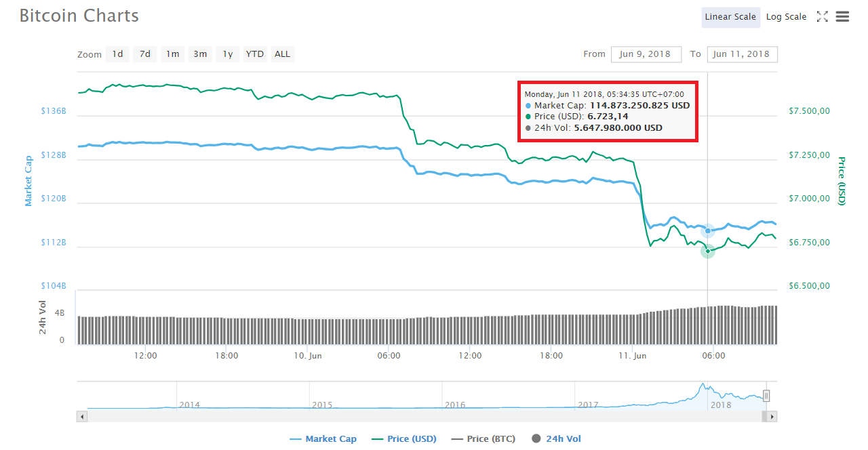This screenshot has width=868, height=450.
Task: Toggle the 24h Vol legend series
Action: [556, 439]
